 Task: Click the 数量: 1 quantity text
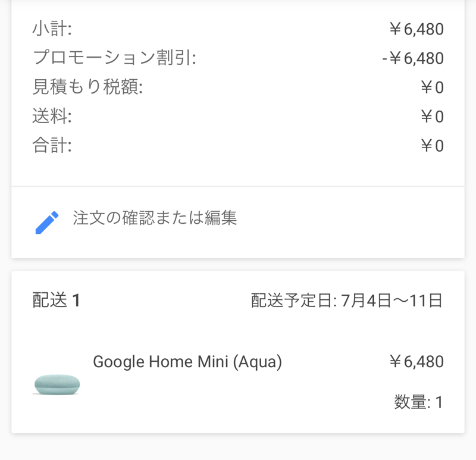419,402
